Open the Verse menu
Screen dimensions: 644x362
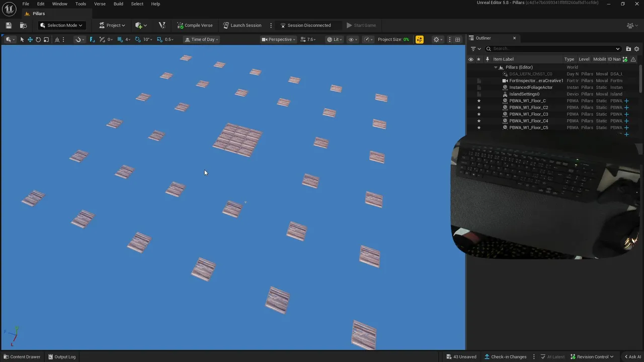(x=100, y=4)
